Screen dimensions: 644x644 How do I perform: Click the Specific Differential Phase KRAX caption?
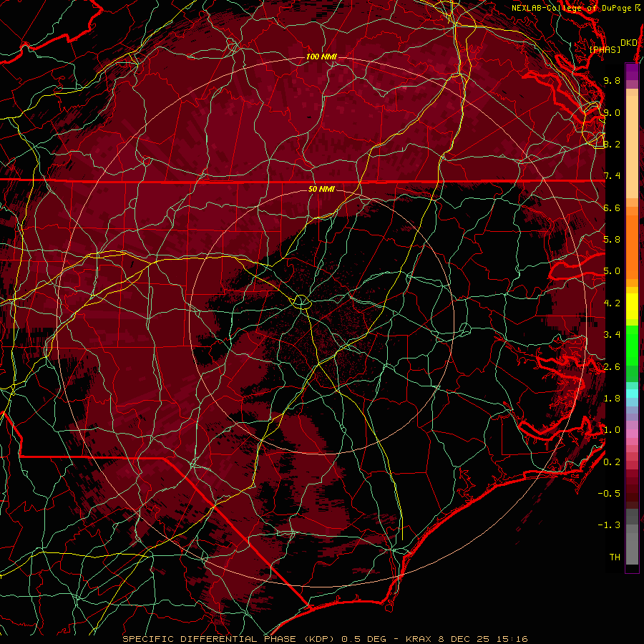(x=326, y=639)
